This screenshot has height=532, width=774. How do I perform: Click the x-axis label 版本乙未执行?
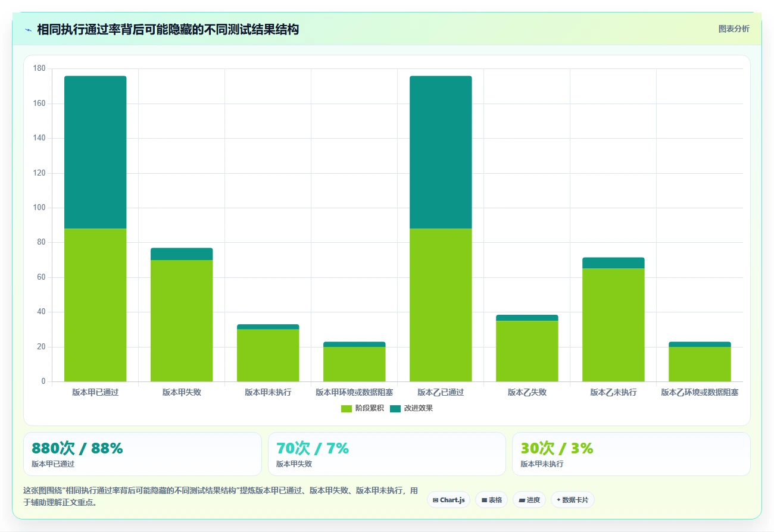[x=613, y=393]
